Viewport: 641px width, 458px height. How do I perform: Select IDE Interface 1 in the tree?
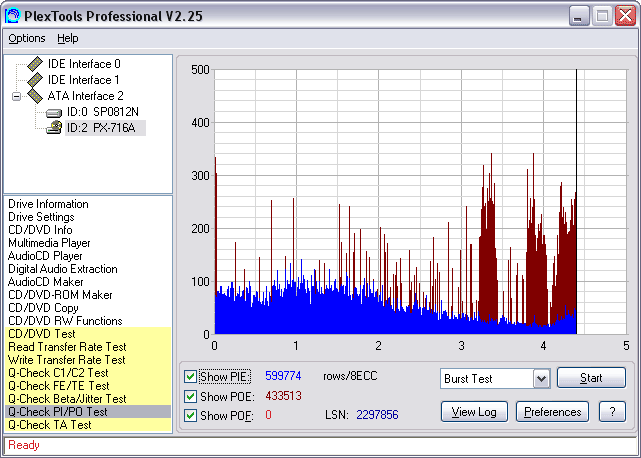click(x=83, y=80)
